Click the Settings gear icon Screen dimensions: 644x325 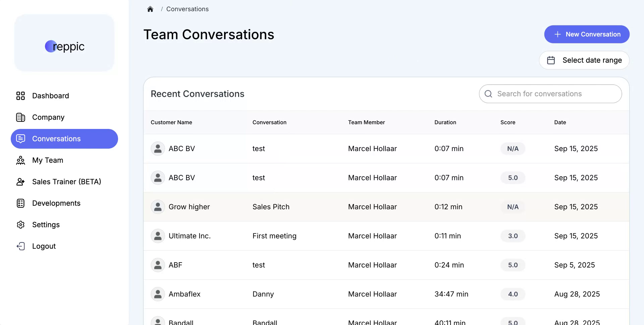click(20, 225)
